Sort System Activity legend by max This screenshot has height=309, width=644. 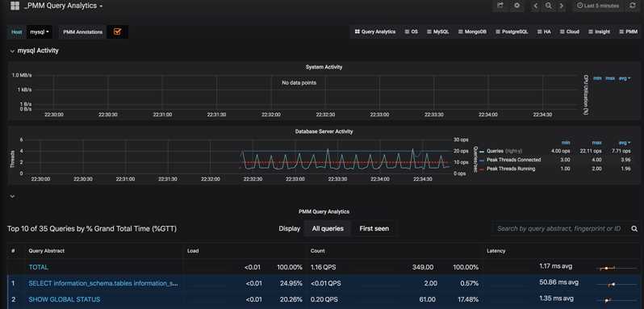tap(610, 78)
